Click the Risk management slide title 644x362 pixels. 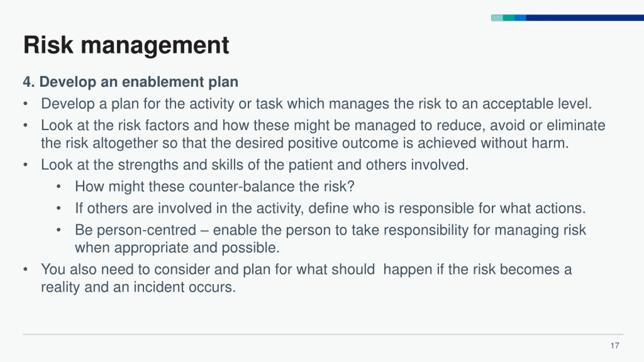pos(126,45)
